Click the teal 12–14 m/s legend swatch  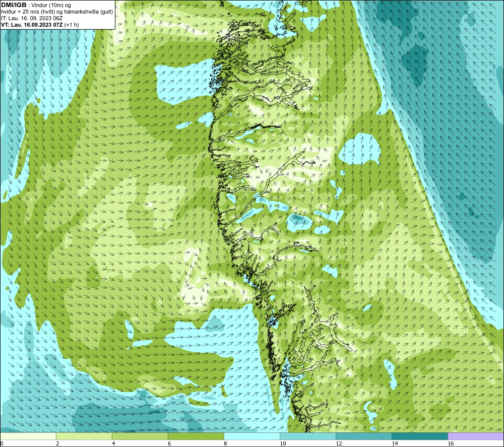(364, 436)
